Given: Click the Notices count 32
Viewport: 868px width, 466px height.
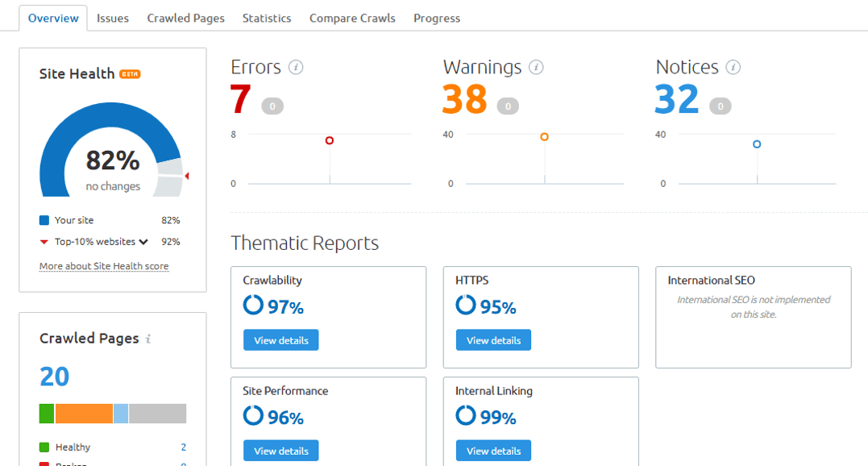Looking at the screenshot, I should pos(676,99).
